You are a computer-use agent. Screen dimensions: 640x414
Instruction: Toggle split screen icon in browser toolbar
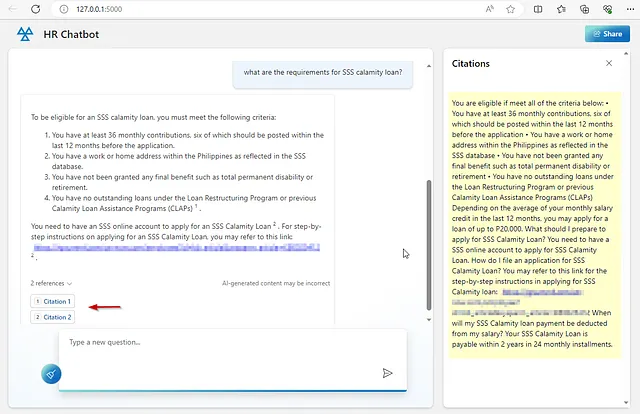coord(538,9)
